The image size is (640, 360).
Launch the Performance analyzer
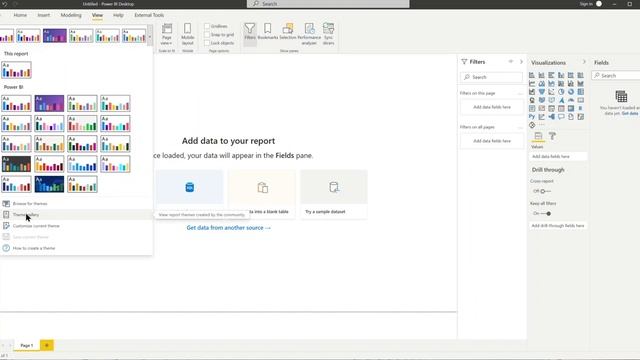309,33
